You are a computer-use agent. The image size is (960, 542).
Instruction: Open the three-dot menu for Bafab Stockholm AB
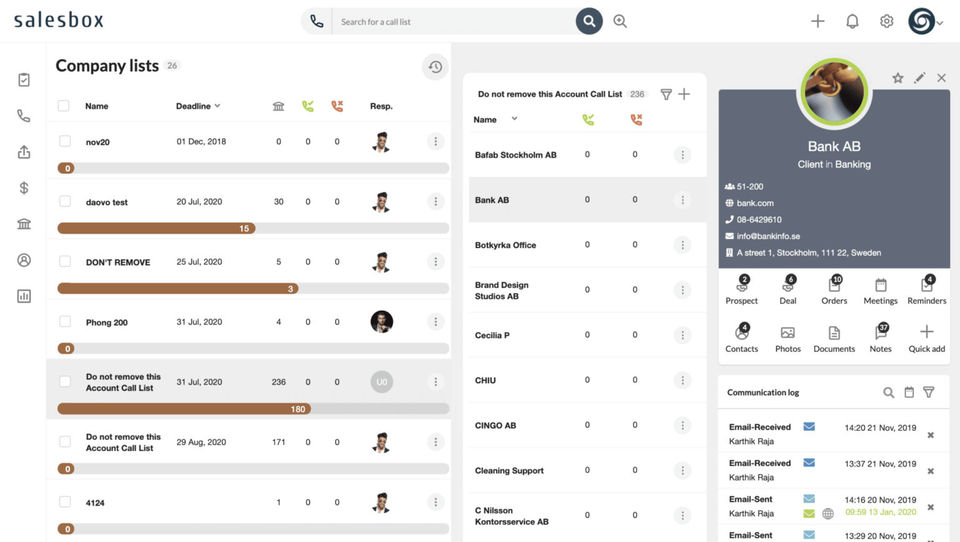pyautogui.click(x=683, y=155)
